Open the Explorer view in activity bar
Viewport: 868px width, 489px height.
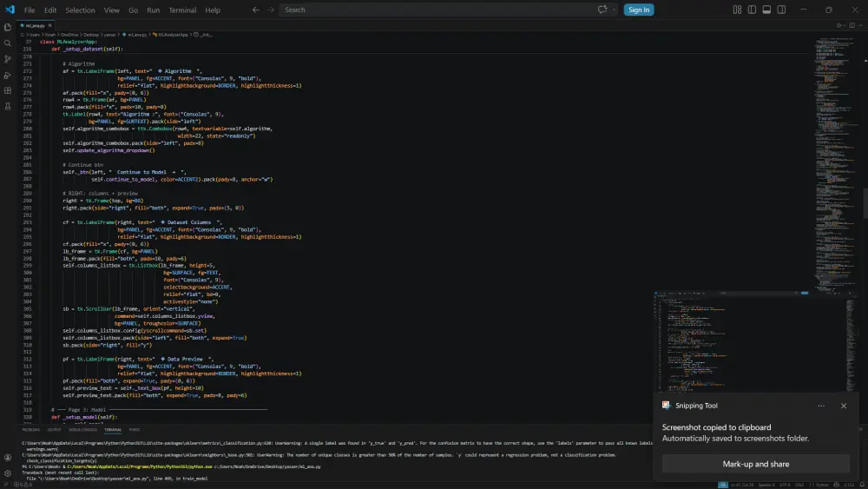[x=8, y=27]
